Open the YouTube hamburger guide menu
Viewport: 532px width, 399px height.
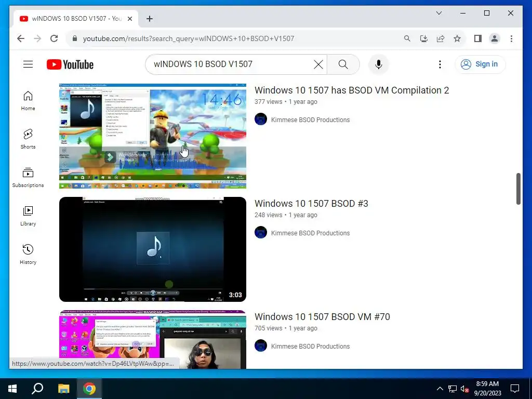click(x=28, y=64)
